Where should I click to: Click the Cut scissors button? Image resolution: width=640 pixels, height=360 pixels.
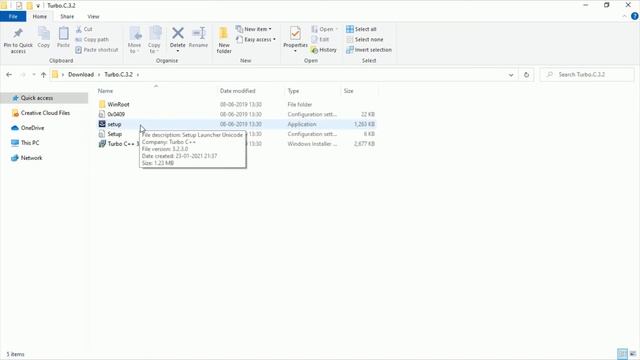(84, 29)
